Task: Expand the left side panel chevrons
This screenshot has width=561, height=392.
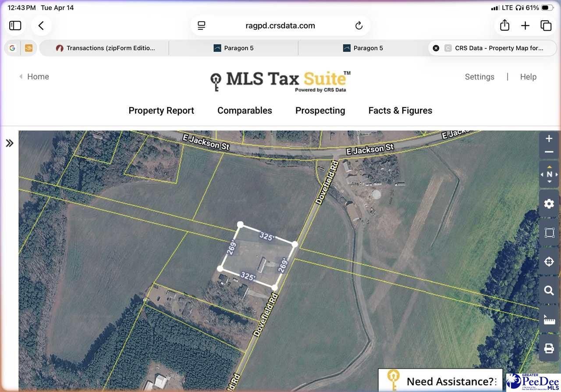Action: (10, 143)
